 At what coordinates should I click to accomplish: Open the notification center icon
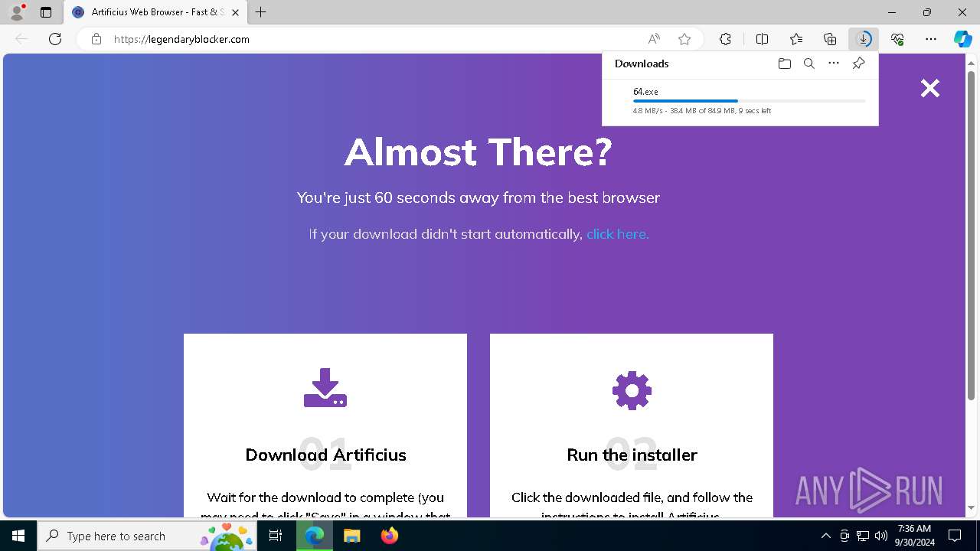coord(955,536)
